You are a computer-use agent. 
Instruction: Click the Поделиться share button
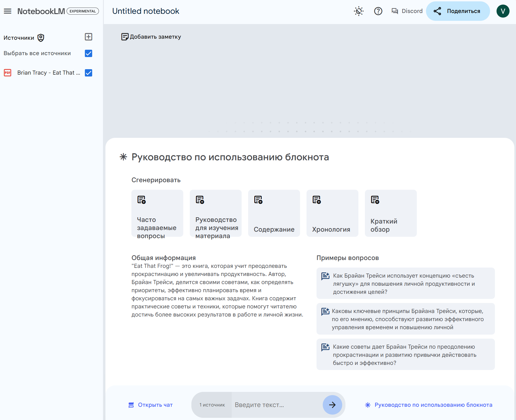point(458,11)
